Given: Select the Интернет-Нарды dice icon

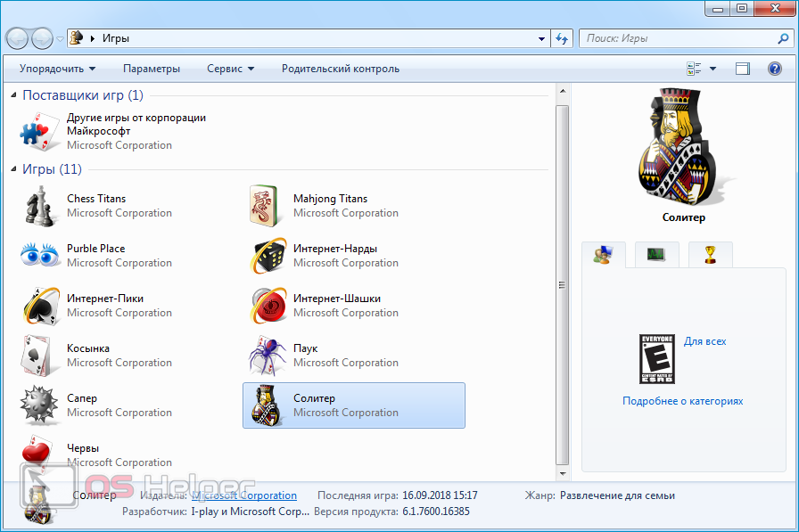Looking at the screenshot, I should point(267,256).
